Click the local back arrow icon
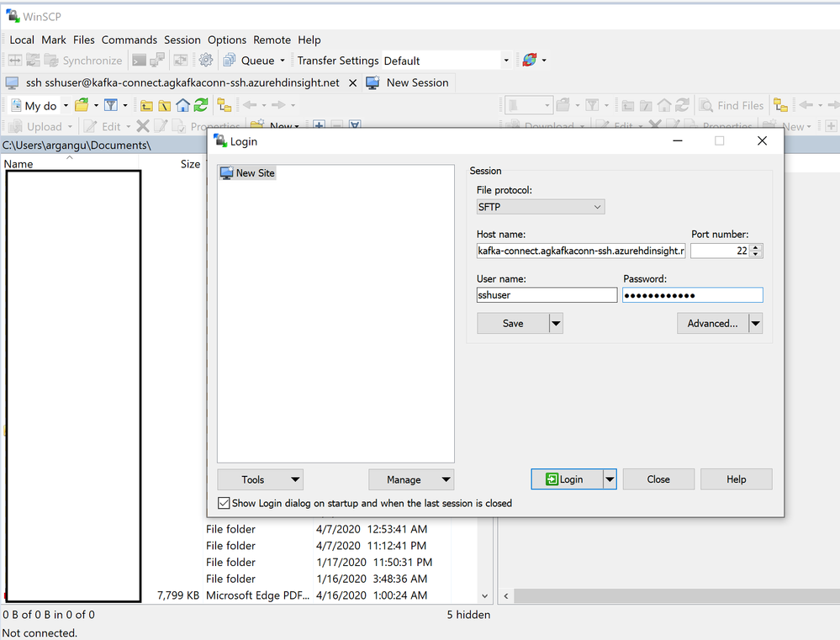Screen dimensions: 840x640 point(250,105)
